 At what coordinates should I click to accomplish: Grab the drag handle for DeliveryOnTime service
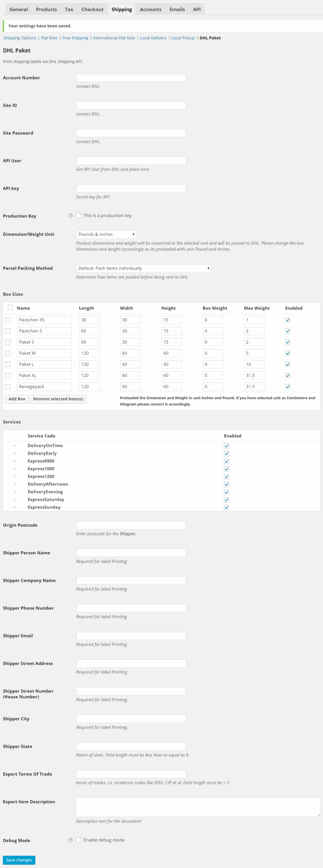[15, 446]
